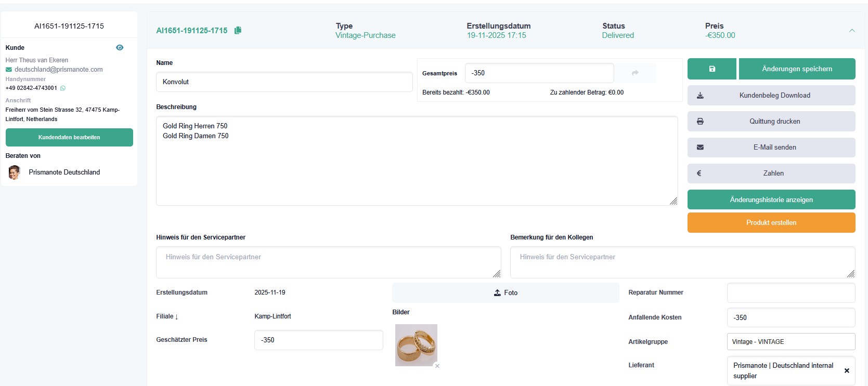Click the envelope icon by customer email
This screenshot has width=868, height=386.
pyautogui.click(x=9, y=70)
